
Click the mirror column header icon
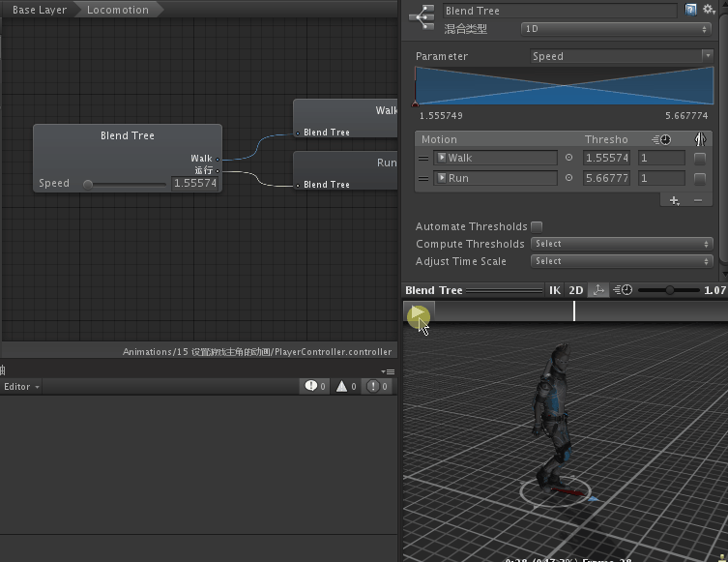pos(700,139)
